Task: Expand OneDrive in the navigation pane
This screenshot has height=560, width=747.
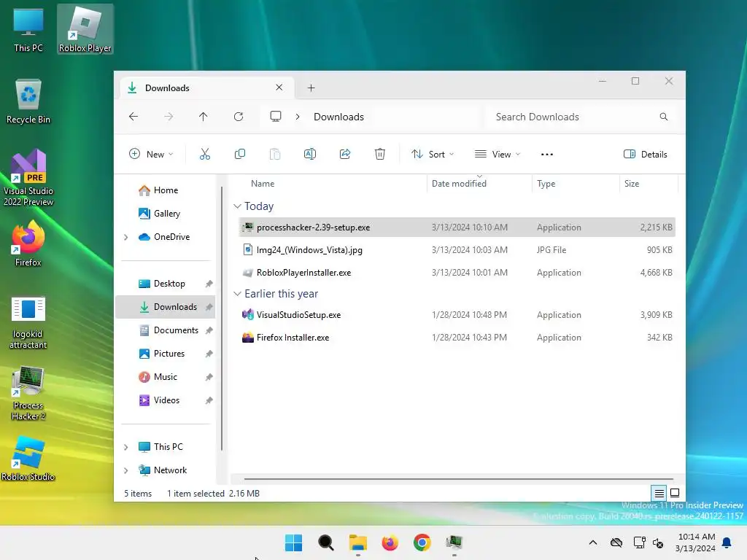Action: [x=125, y=237]
